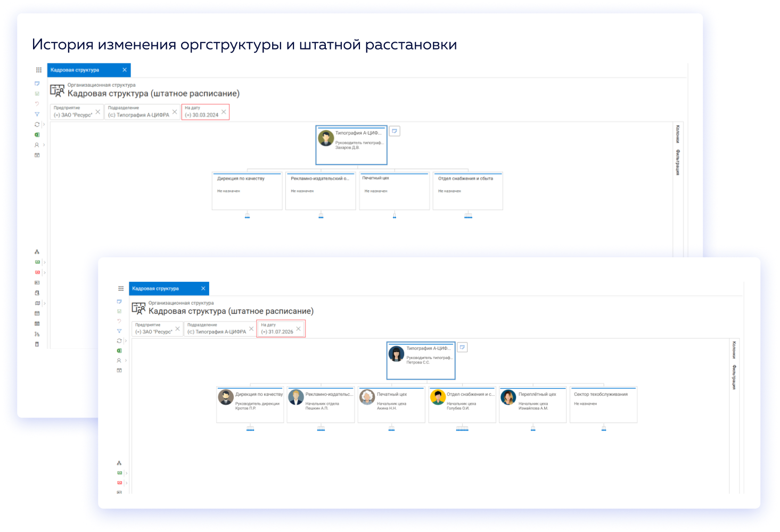780x532 pixels.
Task: Clear the Предприятие filter in the 30.03.2024 window
Action: pyautogui.click(x=98, y=112)
